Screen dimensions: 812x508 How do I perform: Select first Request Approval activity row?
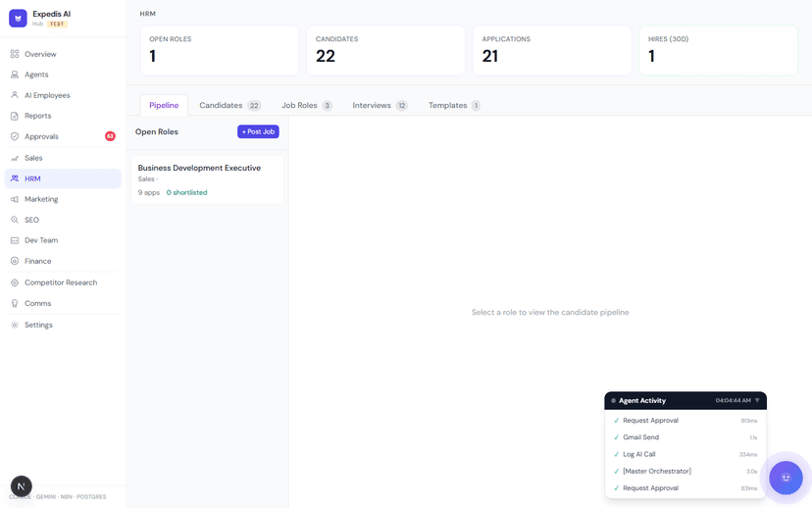tap(685, 421)
